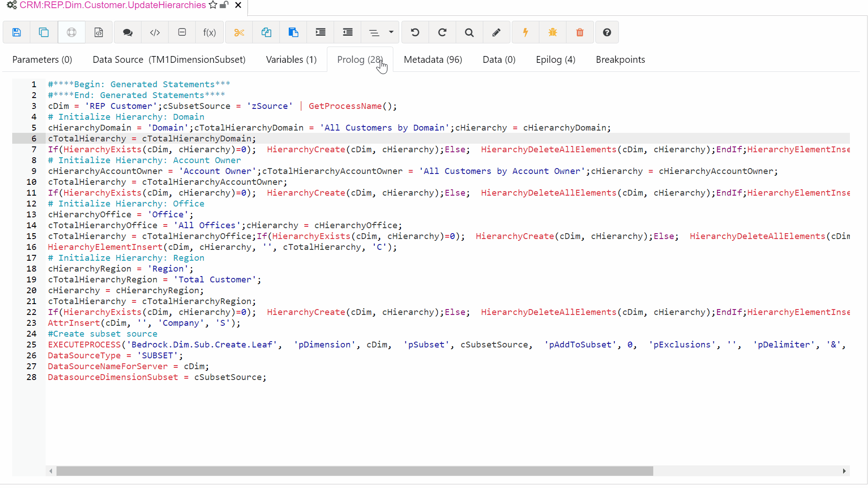Run the process using the lightning icon
The image size is (868, 488).
click(525, 32)
